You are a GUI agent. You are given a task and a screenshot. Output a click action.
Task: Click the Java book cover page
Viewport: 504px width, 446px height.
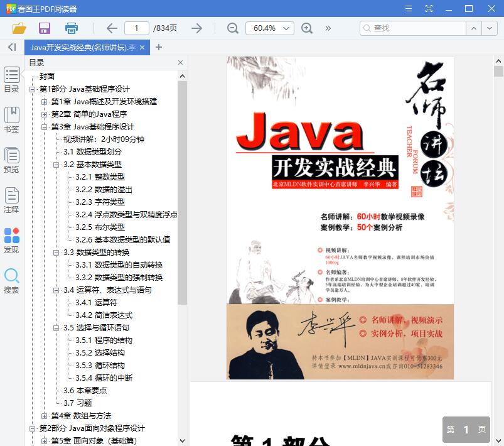pyautogui.click(x=340, y=218)
